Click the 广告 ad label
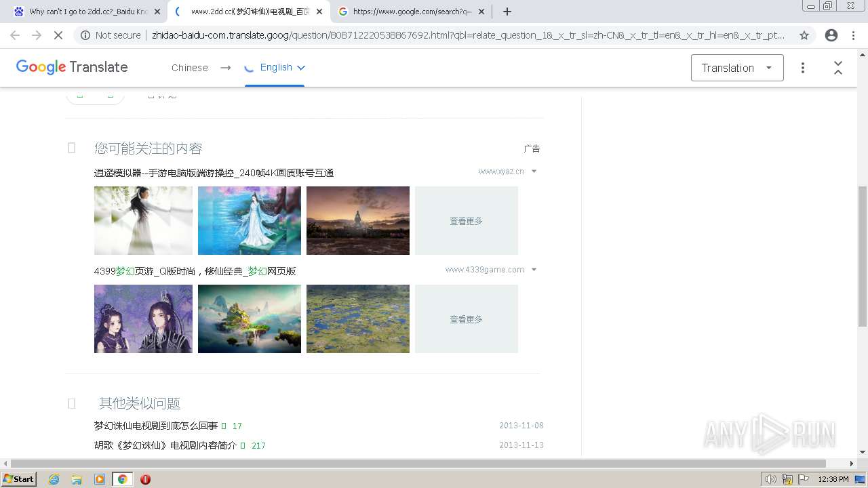This screenshot has width=868, height=488. [532, 148]
